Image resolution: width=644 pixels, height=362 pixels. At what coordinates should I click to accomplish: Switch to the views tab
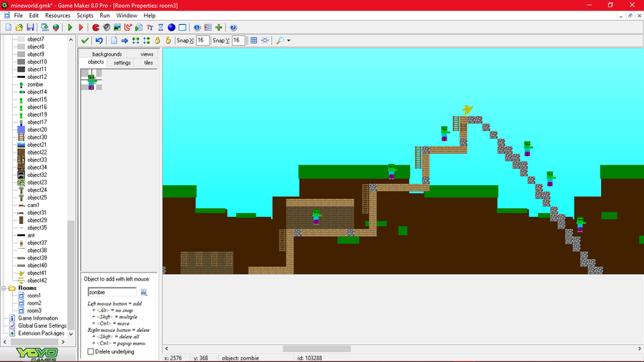pyautogui.click(x=147, y=54)
